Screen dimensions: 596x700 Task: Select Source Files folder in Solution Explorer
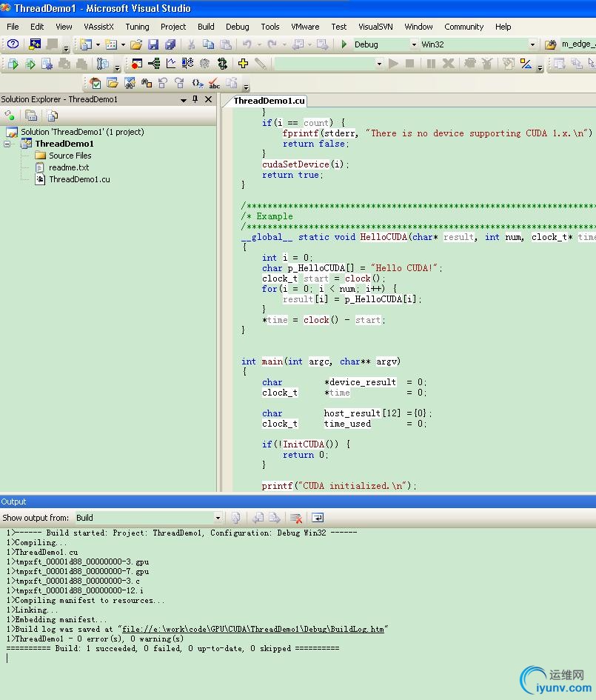click(x=70, y=156)
